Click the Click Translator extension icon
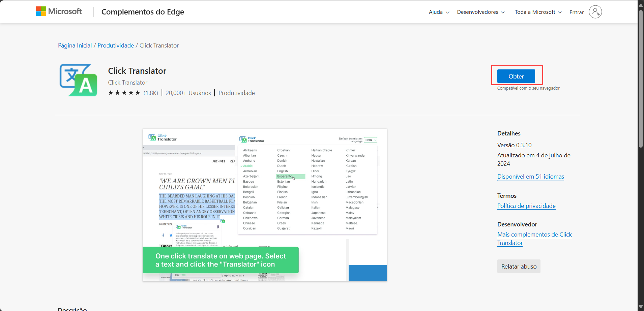The width and height of the screenshot is (644, 311). click(79, 80)
